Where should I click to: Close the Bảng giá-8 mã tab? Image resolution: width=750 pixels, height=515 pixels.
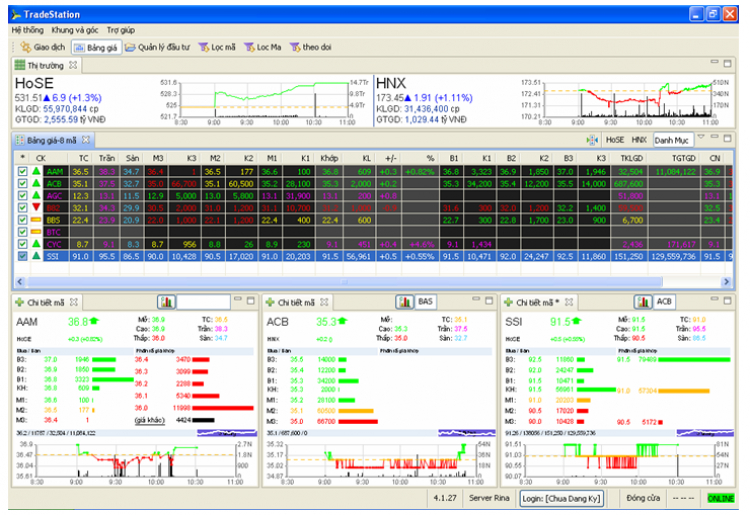coord(86,140)
